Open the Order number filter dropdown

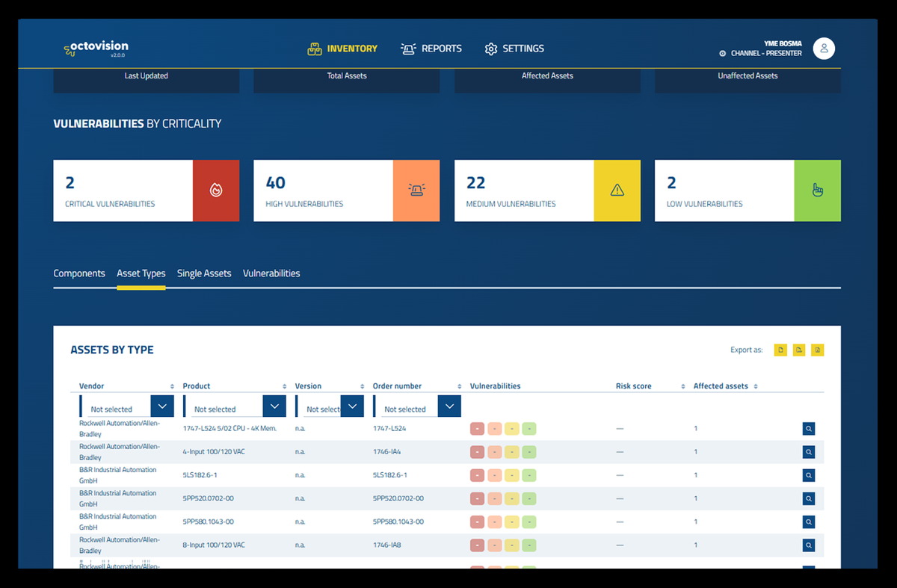coord(449,406)
